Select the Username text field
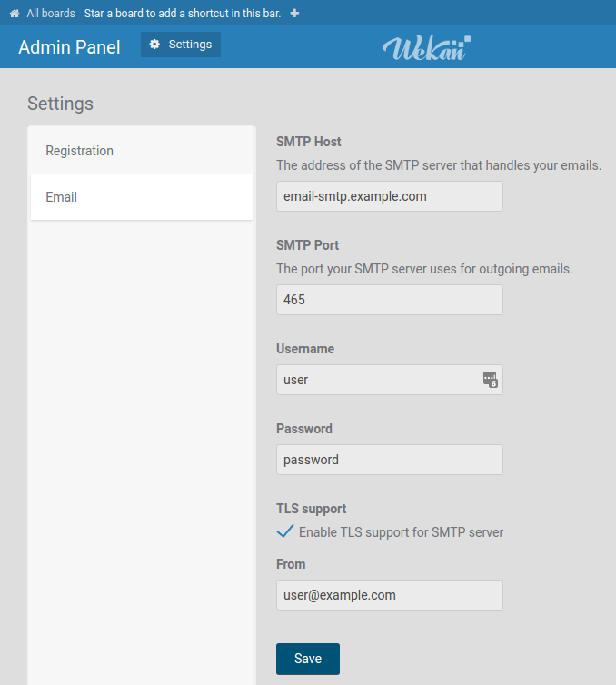The image size is (616, 685). [x=378, y=380]
